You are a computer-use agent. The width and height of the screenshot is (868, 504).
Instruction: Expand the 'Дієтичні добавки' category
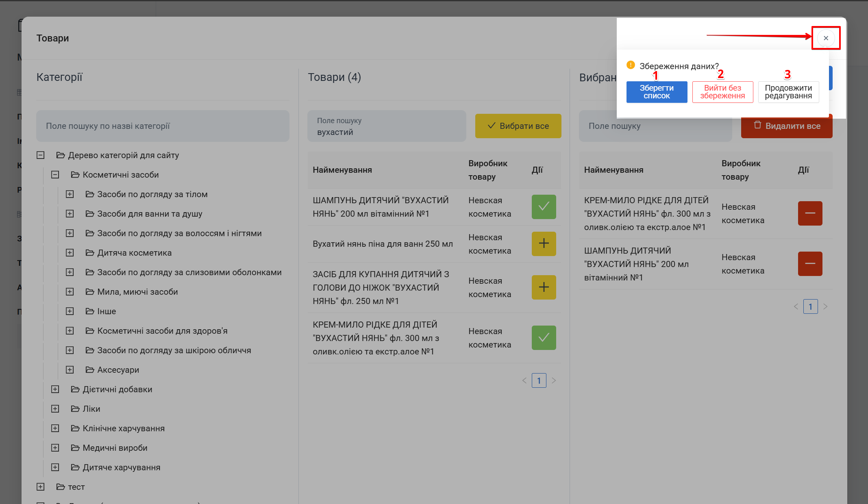click(55, 389)
